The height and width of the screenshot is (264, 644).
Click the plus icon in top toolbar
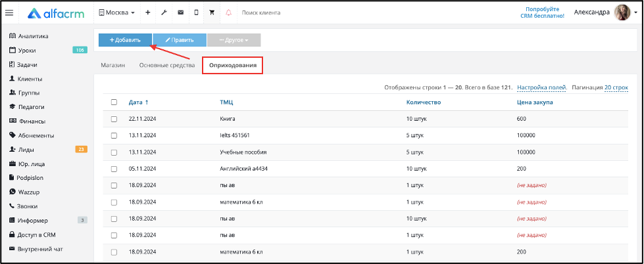click(x=148, y=12)
